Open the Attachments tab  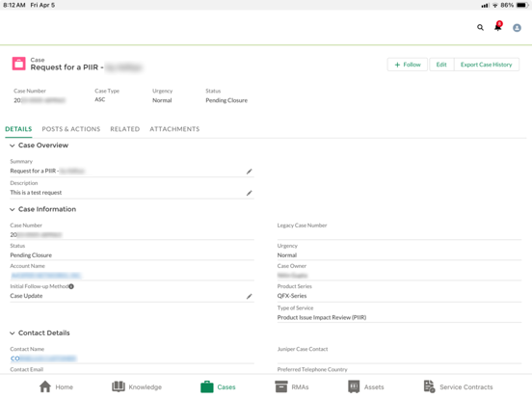(174, 129)
